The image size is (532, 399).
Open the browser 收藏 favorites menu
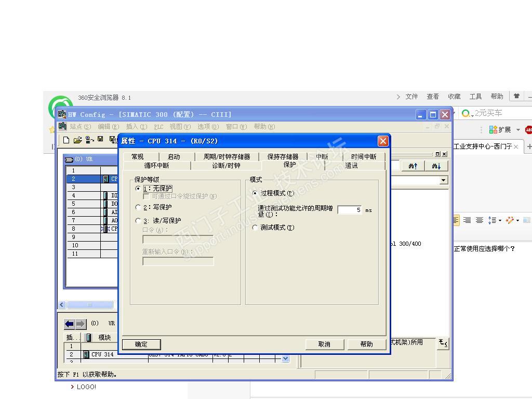[454, 96]
